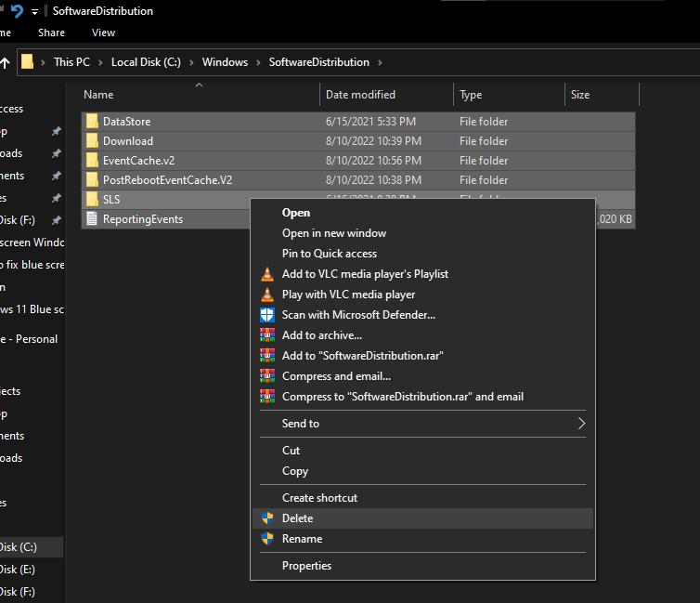Click the VLC cone icon beside Add to Playlist
700x603 pixels.
267,274
